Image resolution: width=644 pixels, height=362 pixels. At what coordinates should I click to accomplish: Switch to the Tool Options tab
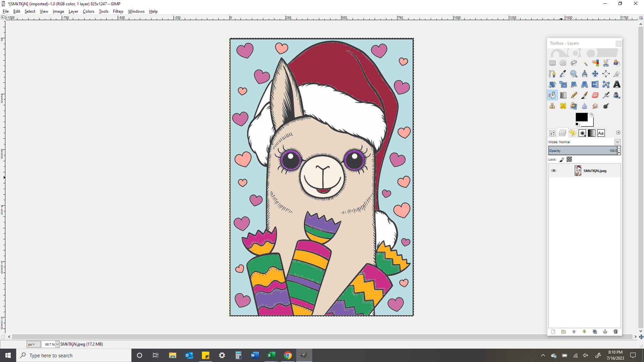point(552,133)
